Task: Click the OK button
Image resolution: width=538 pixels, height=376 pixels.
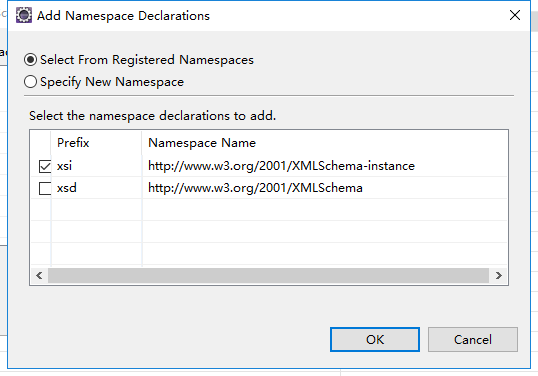Action: [x=375, y=339]
